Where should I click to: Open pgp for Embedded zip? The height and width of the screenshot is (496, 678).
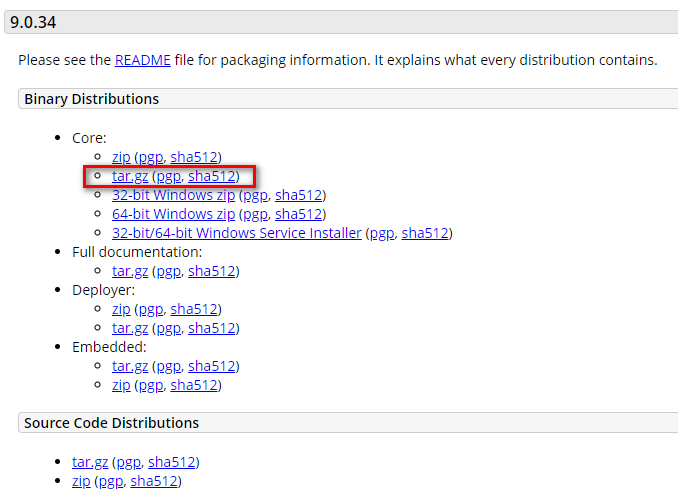click(x=150, y=385)
